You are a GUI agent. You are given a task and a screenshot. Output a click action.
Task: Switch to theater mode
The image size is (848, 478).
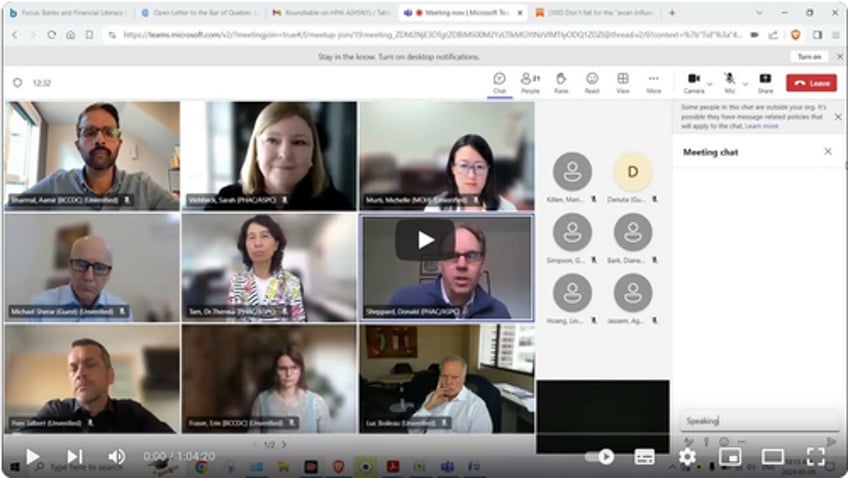point(772,457)
